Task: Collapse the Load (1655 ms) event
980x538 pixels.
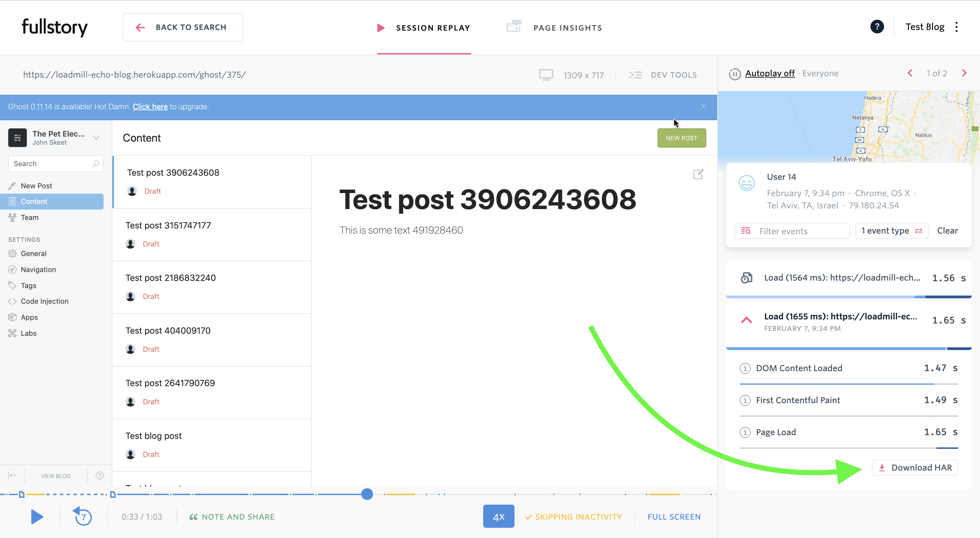Action: 747,320
